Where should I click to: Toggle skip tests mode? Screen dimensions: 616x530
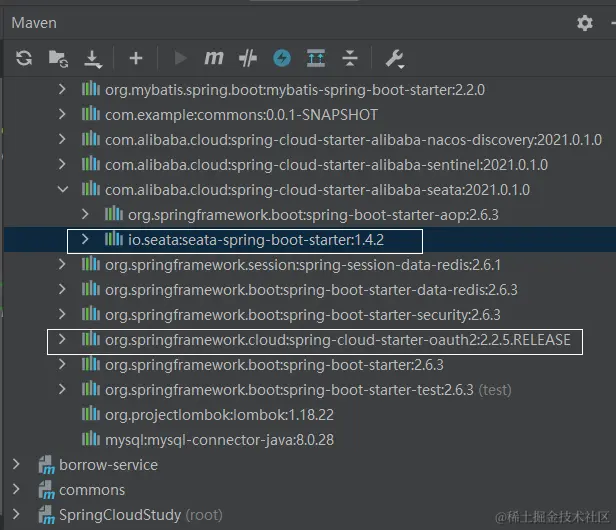248,59
